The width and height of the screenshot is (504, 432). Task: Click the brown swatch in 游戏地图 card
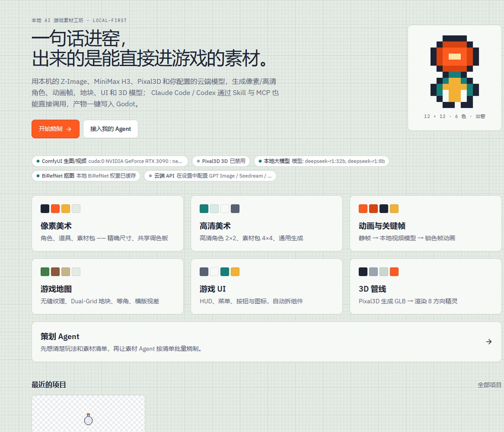tap(55, 272)
